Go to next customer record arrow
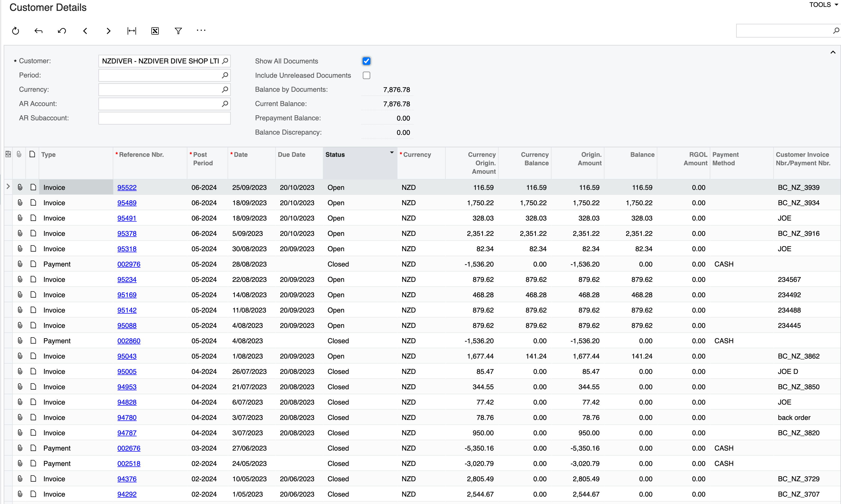The image size is (841, 504). point(108,31)
